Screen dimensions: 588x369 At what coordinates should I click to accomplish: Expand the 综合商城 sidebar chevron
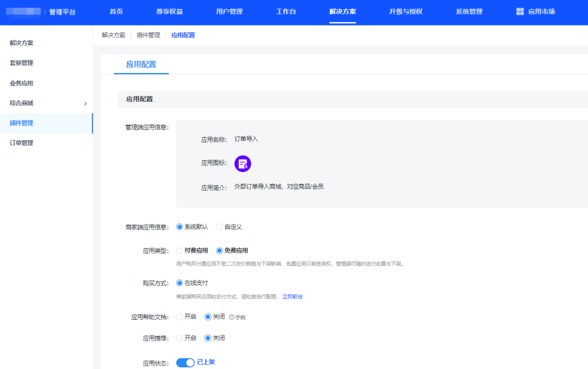tap(85, 103)
